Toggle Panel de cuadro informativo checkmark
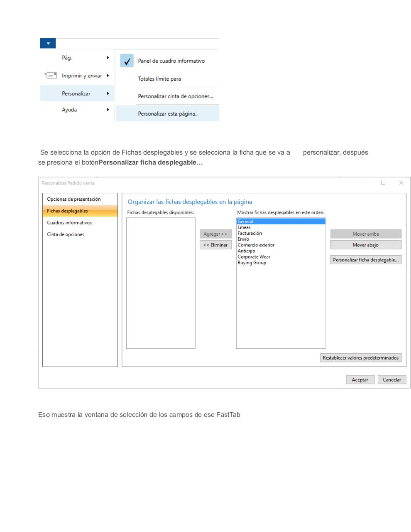411x532 pixels. click(127, 61)
